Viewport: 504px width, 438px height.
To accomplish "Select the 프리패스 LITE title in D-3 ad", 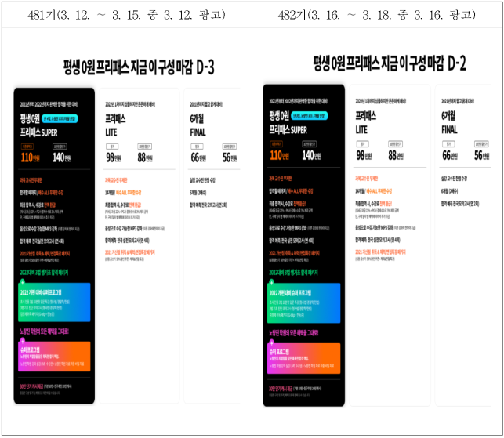I will tap(115, 125).
